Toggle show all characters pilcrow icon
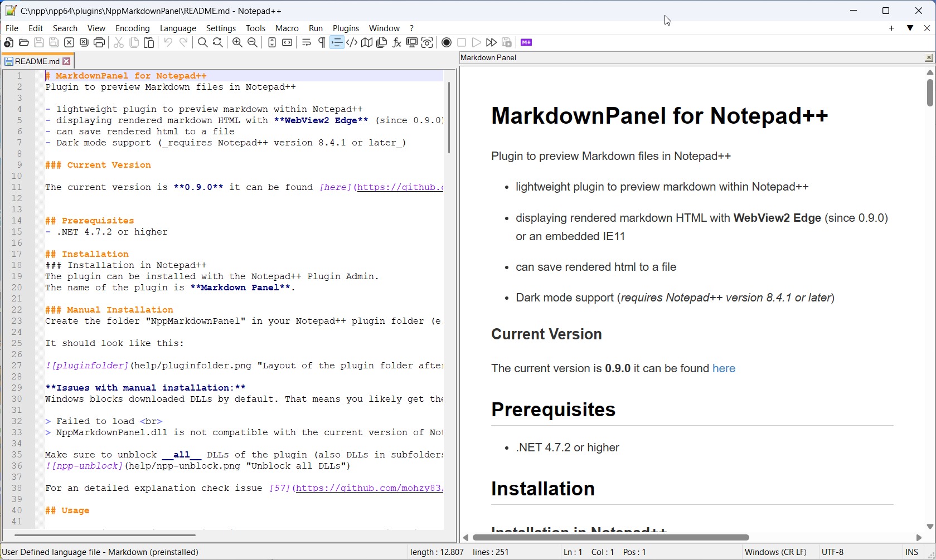936x560 pixels. click(322, 42)
